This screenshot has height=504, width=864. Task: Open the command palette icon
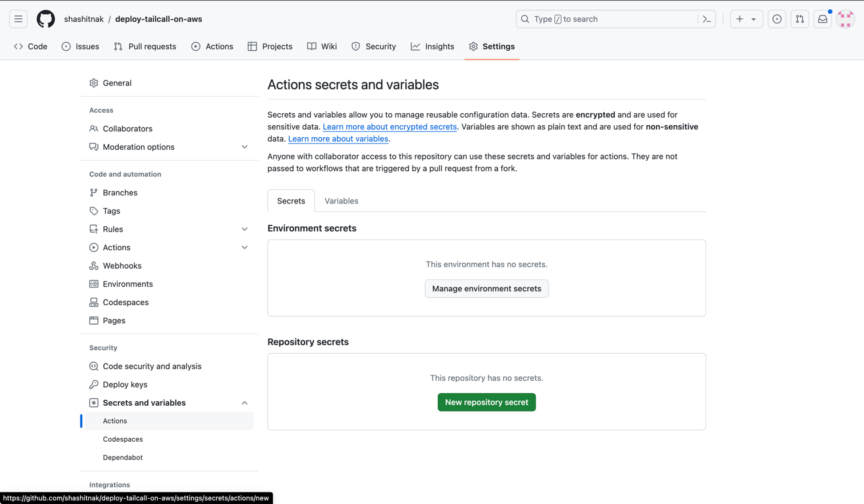tap(706, 19)
